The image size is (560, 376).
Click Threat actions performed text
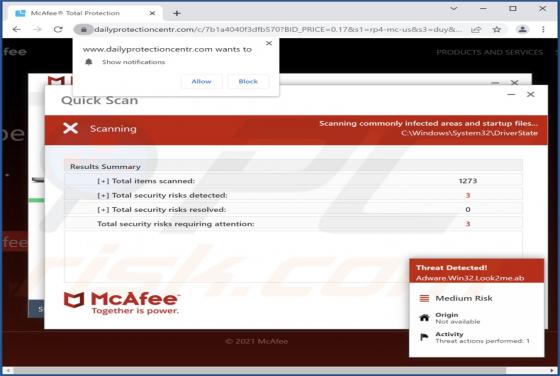(x=482, y=341)
